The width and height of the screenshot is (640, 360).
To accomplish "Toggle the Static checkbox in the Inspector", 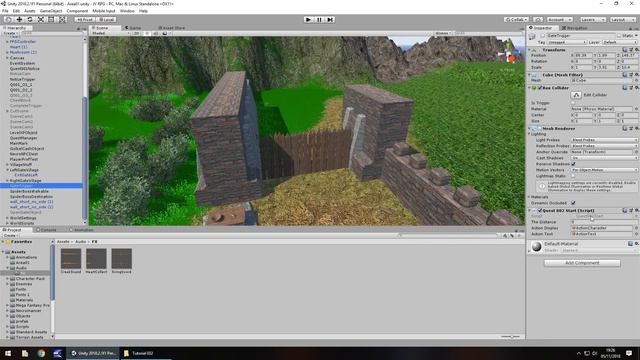I will pos(619,36).
